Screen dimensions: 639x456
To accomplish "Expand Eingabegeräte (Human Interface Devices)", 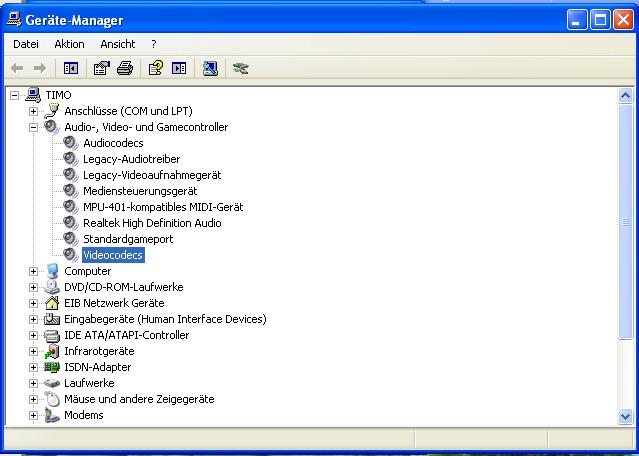I will click(33, 319).
